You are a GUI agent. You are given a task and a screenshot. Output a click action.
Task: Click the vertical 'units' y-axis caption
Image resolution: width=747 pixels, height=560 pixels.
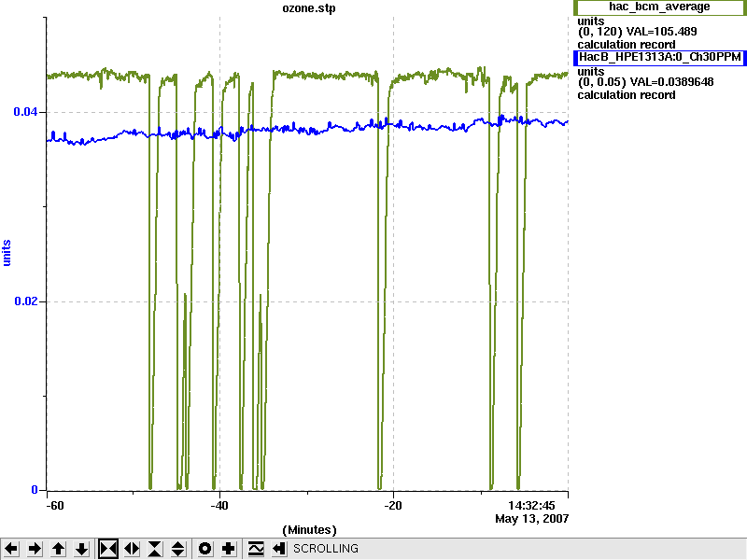[7, 253]
